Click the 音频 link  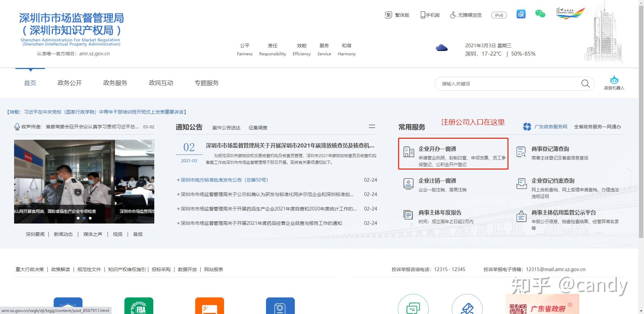[x=138, y=234]
